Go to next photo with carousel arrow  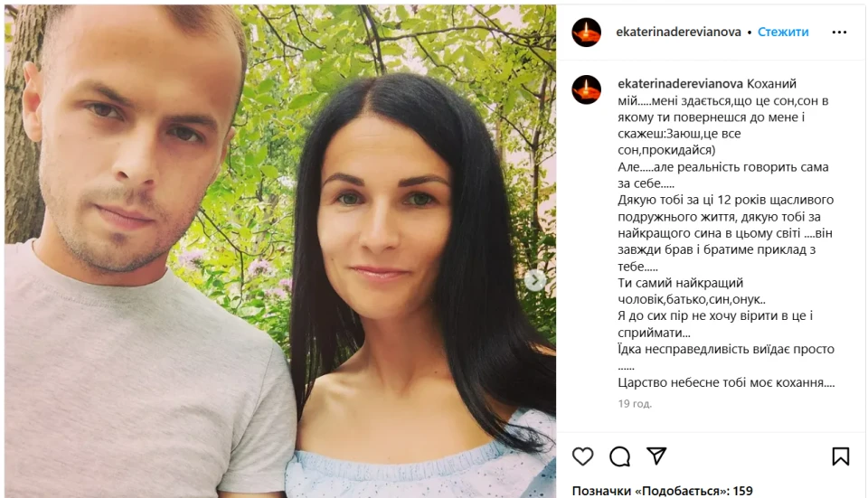click(x=534, y=280)
